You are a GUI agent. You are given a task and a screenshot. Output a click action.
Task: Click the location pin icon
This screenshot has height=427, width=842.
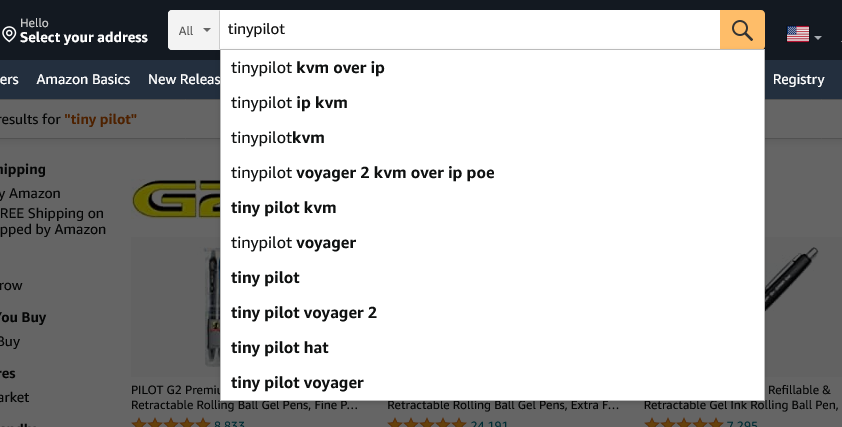[x=9, y=34]
